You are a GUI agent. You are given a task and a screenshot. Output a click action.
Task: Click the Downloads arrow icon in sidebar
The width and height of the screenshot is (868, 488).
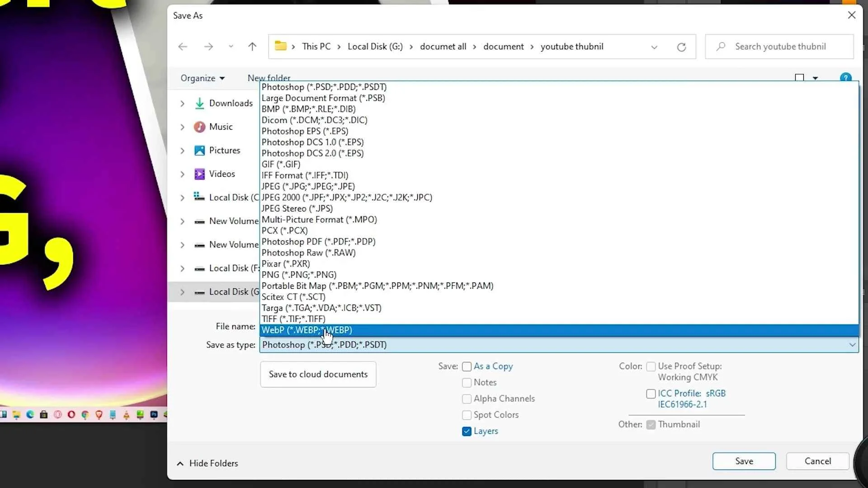pyautogui.click(x=199, y=103)
